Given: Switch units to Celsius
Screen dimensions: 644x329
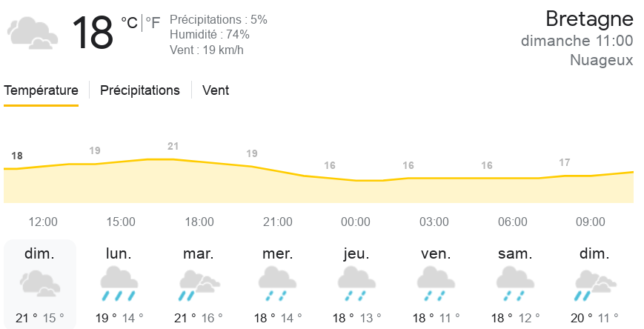Looking at the screenshot, I should [129, 23].
